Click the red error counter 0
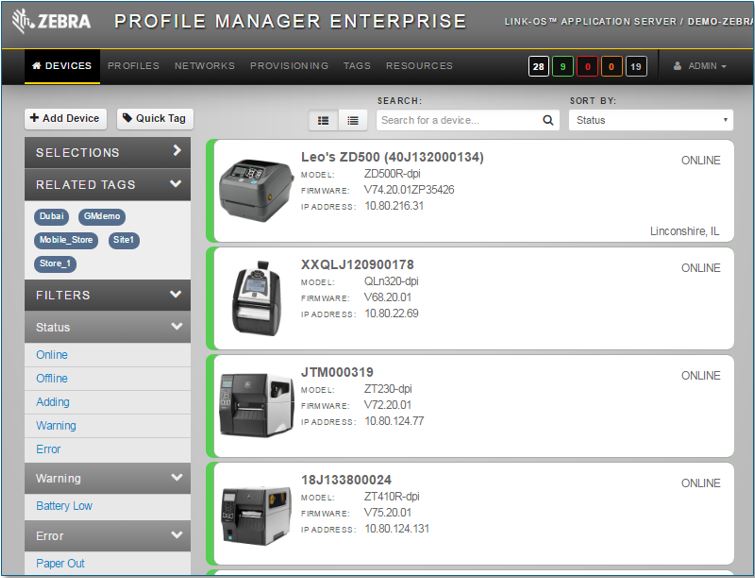The width and height of the screenshot is (755, 578). [x=587, y=66]
